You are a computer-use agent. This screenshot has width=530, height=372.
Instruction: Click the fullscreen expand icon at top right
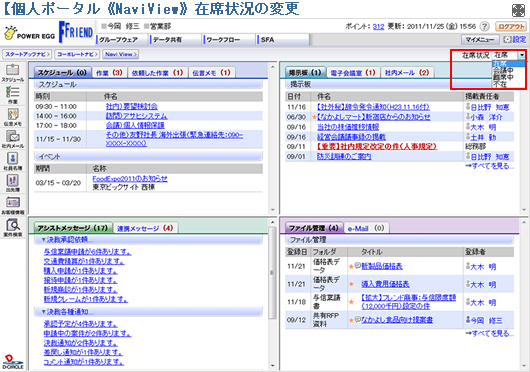pos(518,10)
